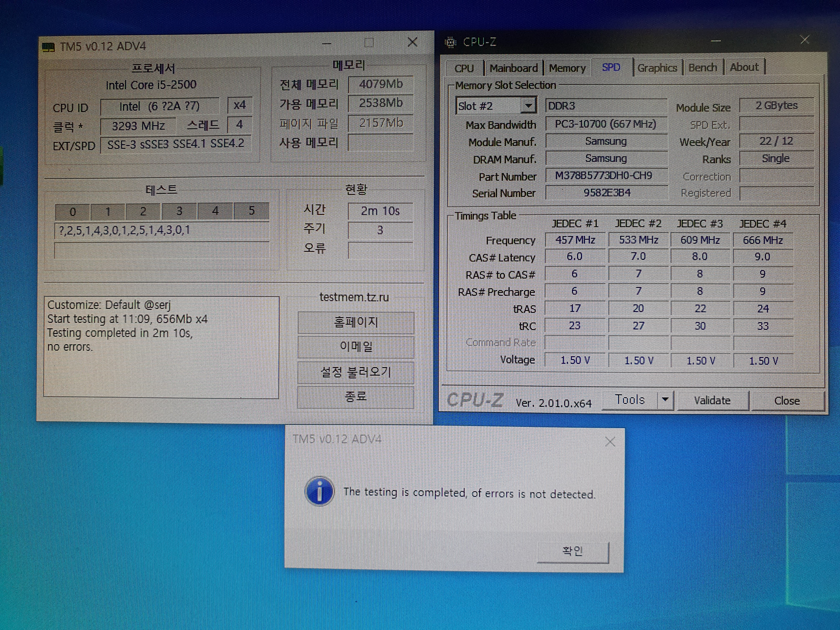Click the Part Number M378B5773DH0-CH9 field
The width and height of the screenshot is (840, 630).
point(606,175)
